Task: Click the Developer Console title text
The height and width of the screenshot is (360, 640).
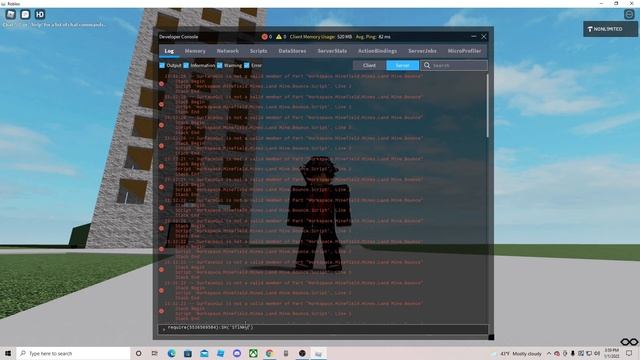Action: tap(178, 37)
